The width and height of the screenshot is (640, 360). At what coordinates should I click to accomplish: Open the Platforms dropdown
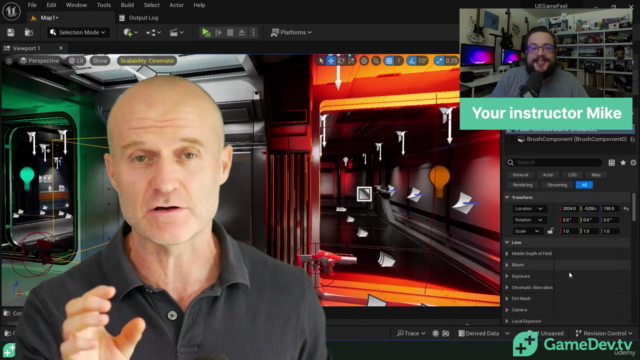(291, 32)
